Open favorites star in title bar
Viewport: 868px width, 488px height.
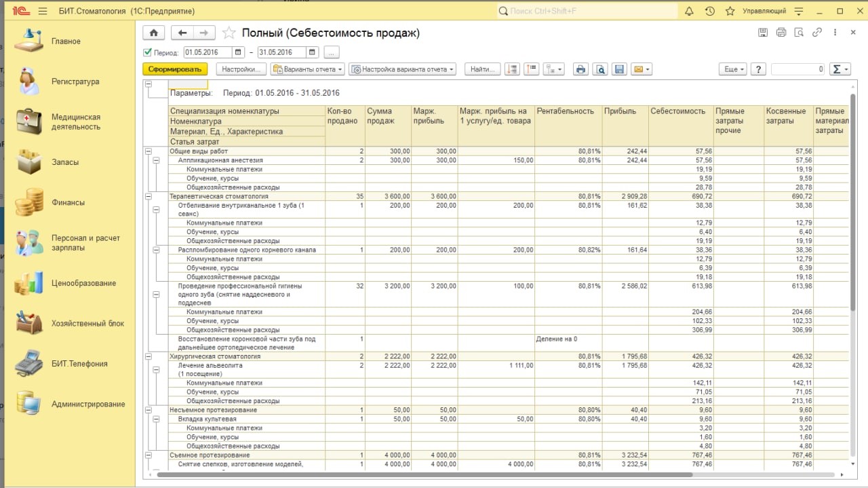click(730, 12)
